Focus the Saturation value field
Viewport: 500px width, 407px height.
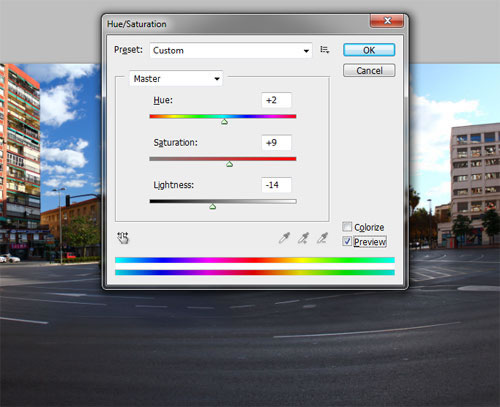[x=276, y=143]
